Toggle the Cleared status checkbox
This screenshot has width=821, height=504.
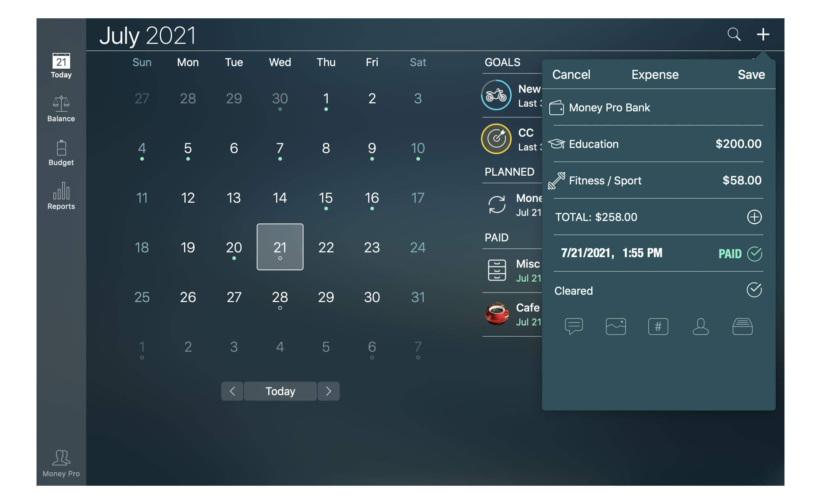coord(753,290)
